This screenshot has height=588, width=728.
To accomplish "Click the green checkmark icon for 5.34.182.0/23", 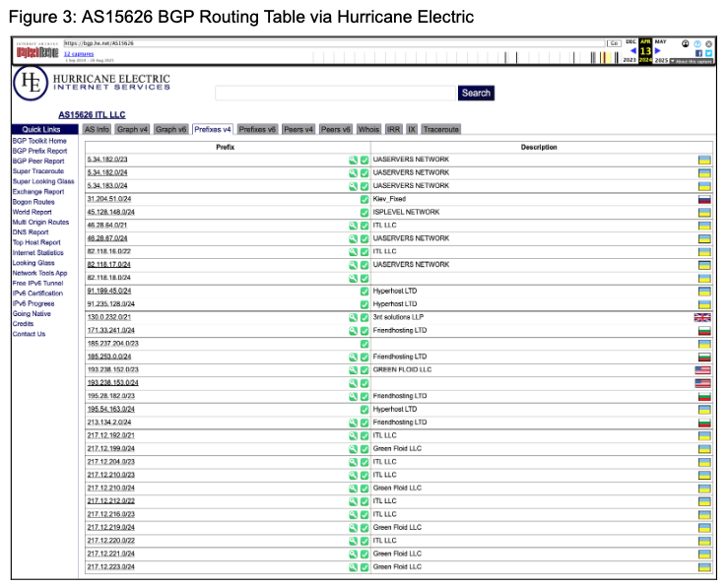I will [364, 160].
